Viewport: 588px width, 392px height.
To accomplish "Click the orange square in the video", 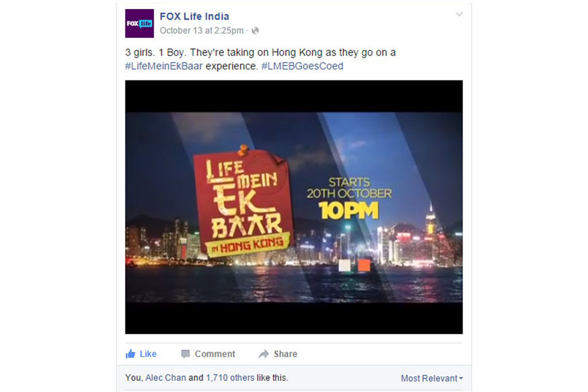I will click(x=364, y=265).
